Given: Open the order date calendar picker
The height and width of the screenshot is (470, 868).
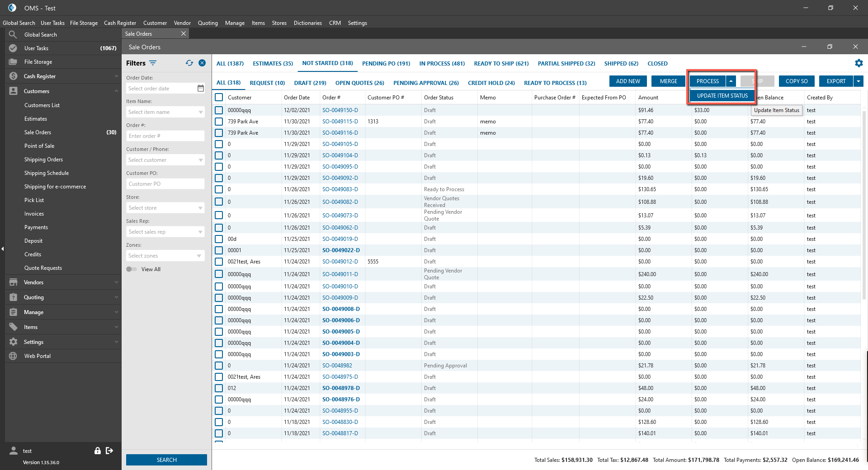Looking at the screenshot, I should tap(201, 89).
